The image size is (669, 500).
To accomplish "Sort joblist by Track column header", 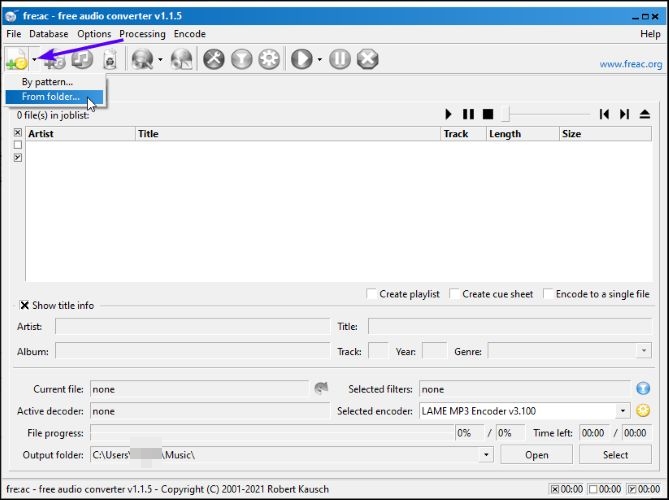I will tap(463, 134).
